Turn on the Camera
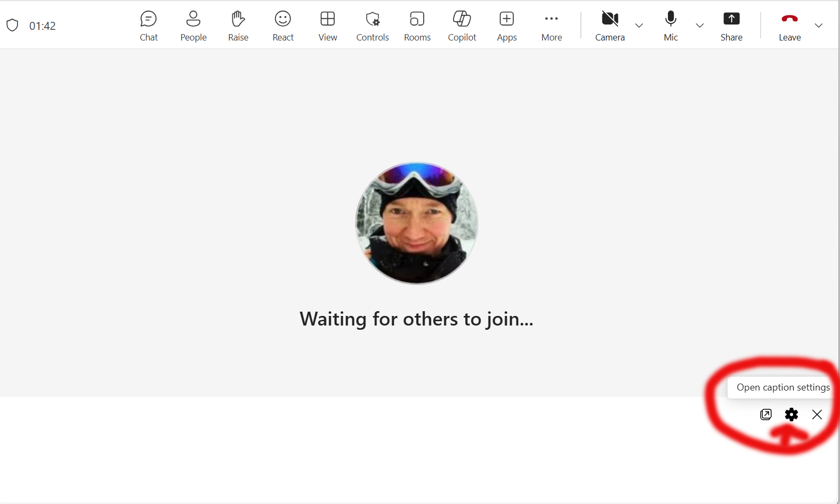Screen dimensions: 840x504 point(610,26)
